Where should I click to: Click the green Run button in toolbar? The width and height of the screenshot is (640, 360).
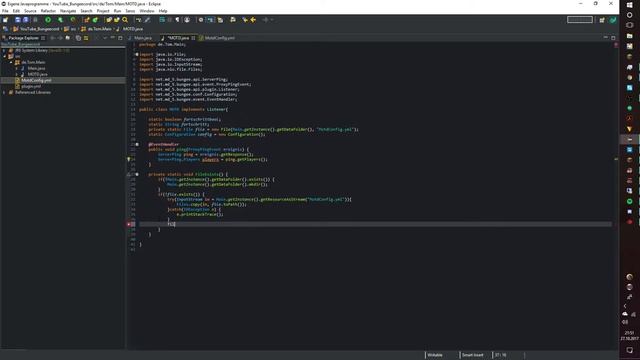click(x=48, y=20)
